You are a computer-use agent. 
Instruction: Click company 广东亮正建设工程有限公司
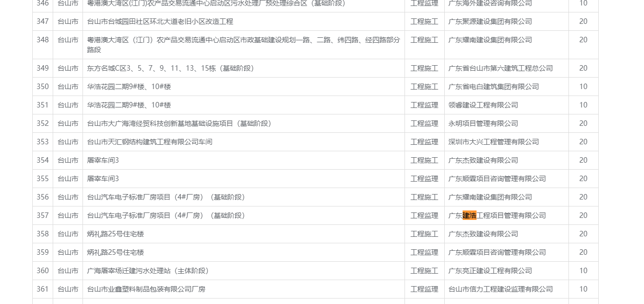(x=490, y=271)
